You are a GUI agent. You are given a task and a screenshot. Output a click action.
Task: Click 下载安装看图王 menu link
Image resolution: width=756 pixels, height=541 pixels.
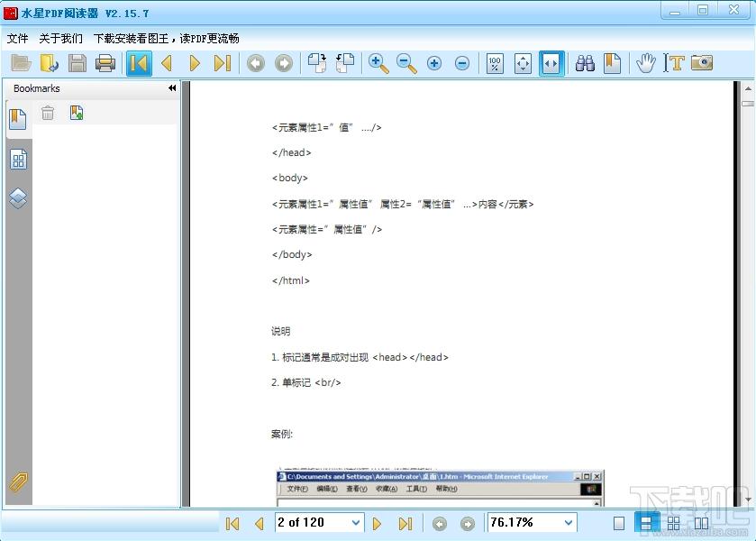point(167,38)
